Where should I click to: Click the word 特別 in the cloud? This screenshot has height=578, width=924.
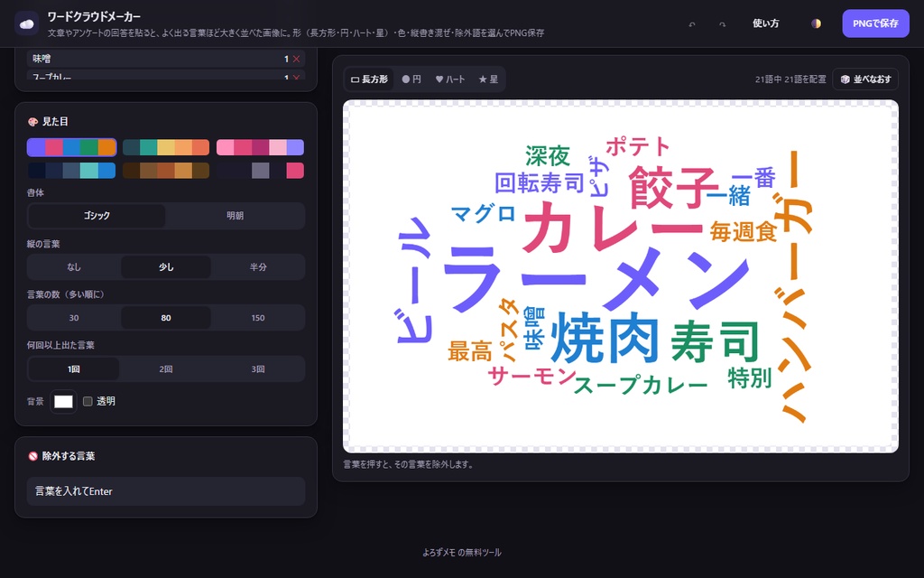pos(750,378)
